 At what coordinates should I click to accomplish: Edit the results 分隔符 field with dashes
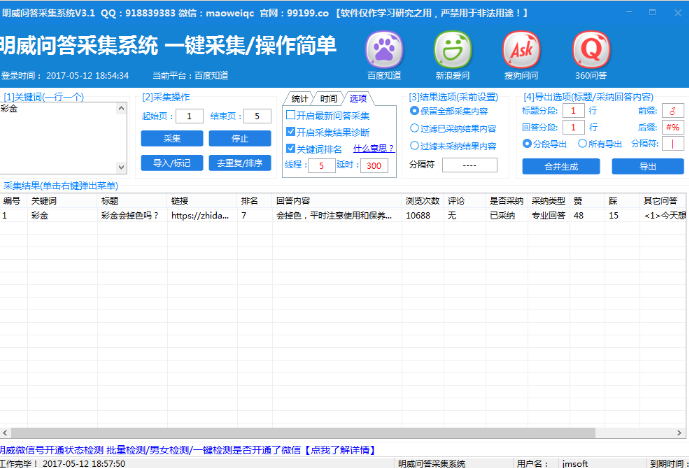click(470, 165)
